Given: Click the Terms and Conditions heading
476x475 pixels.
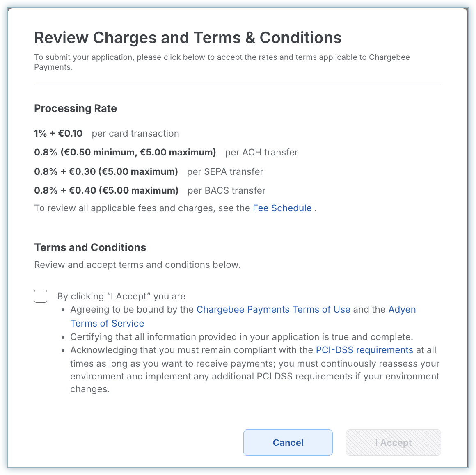Looking at the screenshot, I should [x=90, y=247].
